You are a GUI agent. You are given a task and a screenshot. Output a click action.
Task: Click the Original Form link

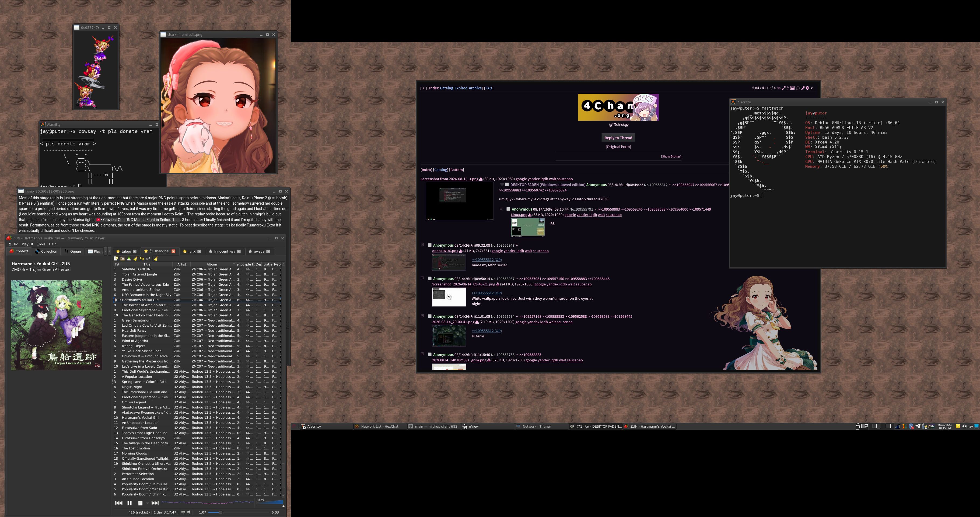tap(618, 147)
